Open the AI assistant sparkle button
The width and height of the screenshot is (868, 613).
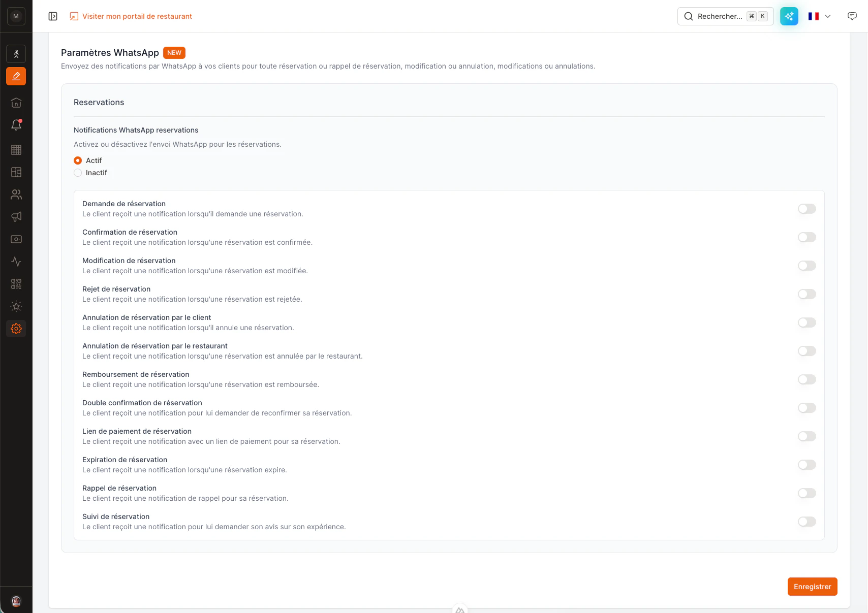click(789, 16)
